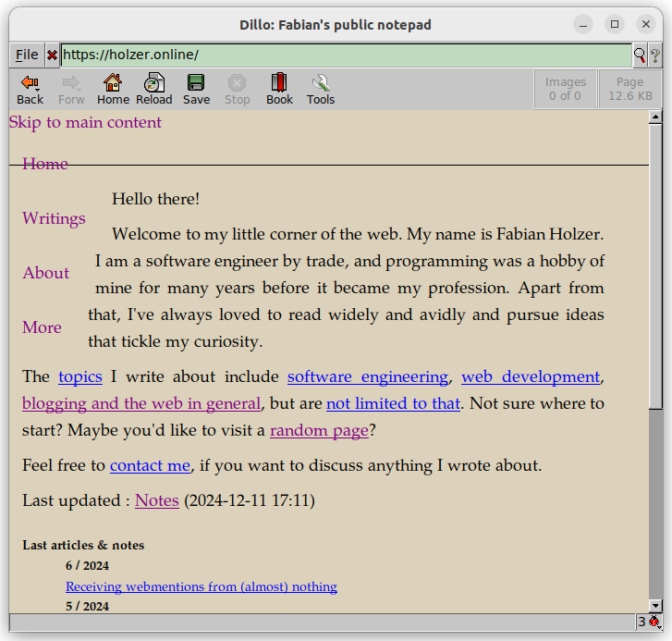Image resolution: width=672 pixels, height=641 pixels.
Task: Maximize the Dillo window
Action: (x=615, y=24)
